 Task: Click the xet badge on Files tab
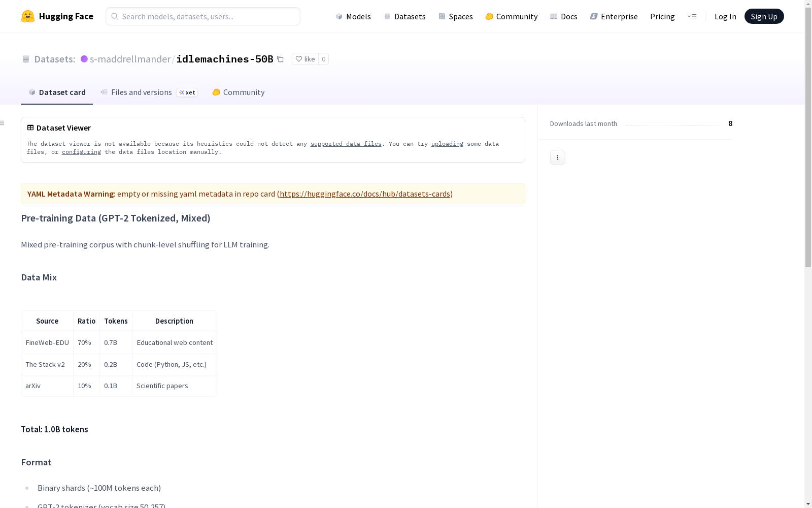187,92
